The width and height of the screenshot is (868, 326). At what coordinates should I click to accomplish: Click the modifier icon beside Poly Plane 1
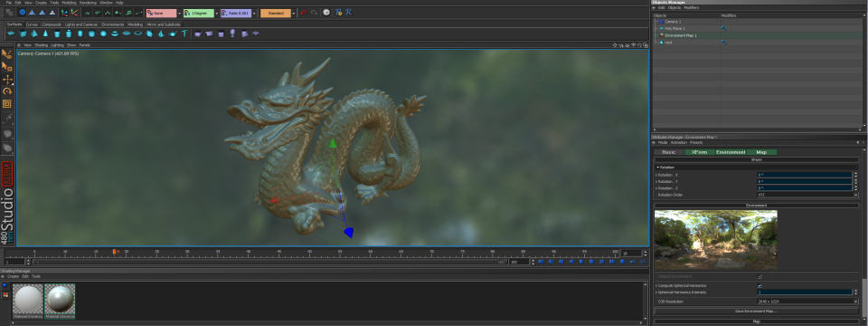click(724, 28)
